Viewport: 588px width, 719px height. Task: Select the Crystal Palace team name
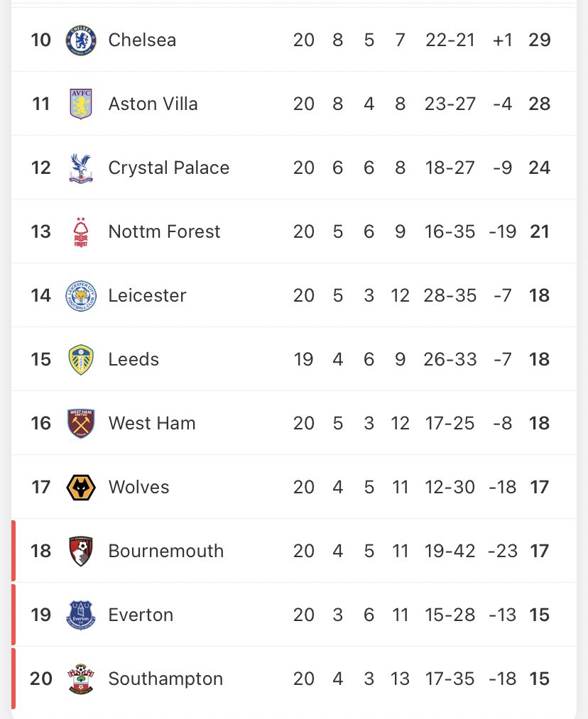(x=169, y=168)
